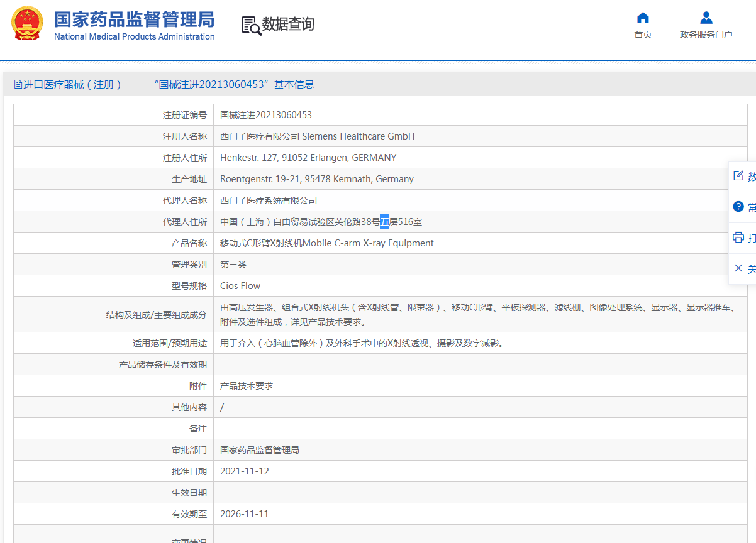The image size is (756, 543).
Task: Click the 注册证编号 label
Action: 185,115
